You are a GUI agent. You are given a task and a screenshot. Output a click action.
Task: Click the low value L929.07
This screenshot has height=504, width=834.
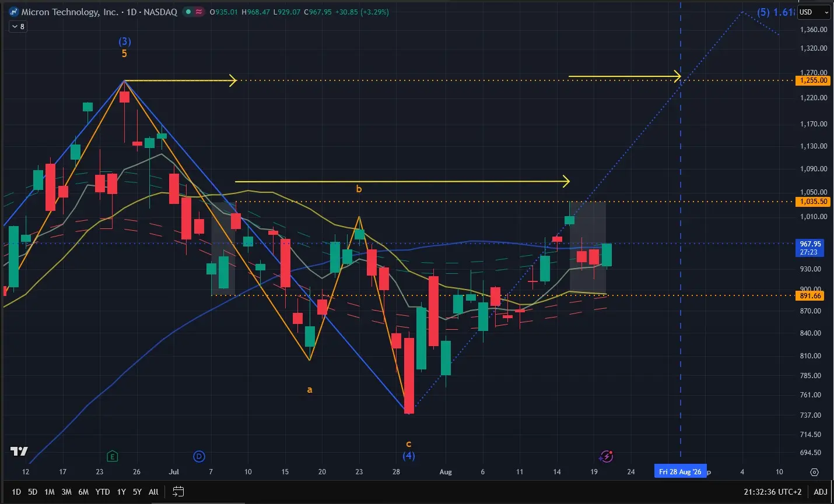pos(287,12)
